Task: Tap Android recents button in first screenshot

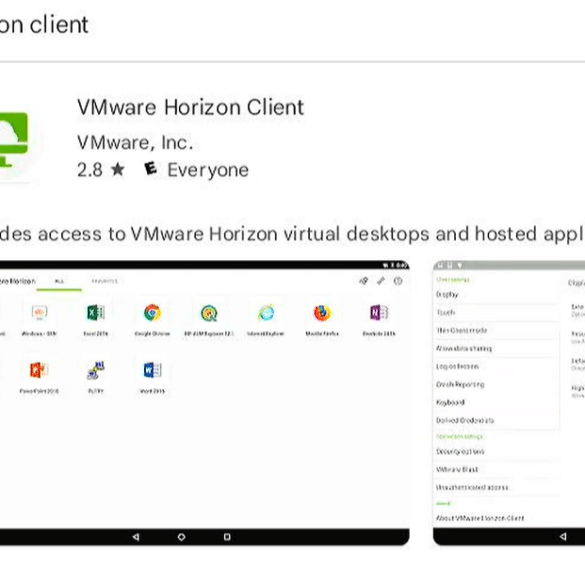Action: [x=227, y=537]
